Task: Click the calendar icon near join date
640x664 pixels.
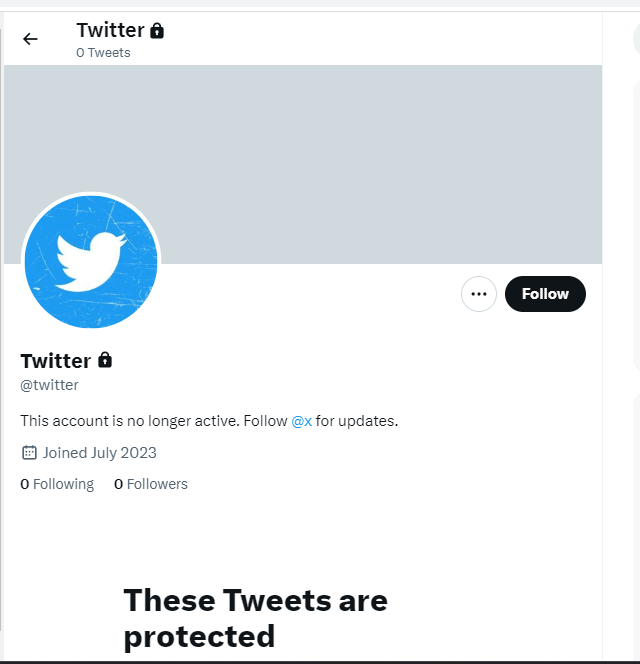Action: (x=29, y=453)
